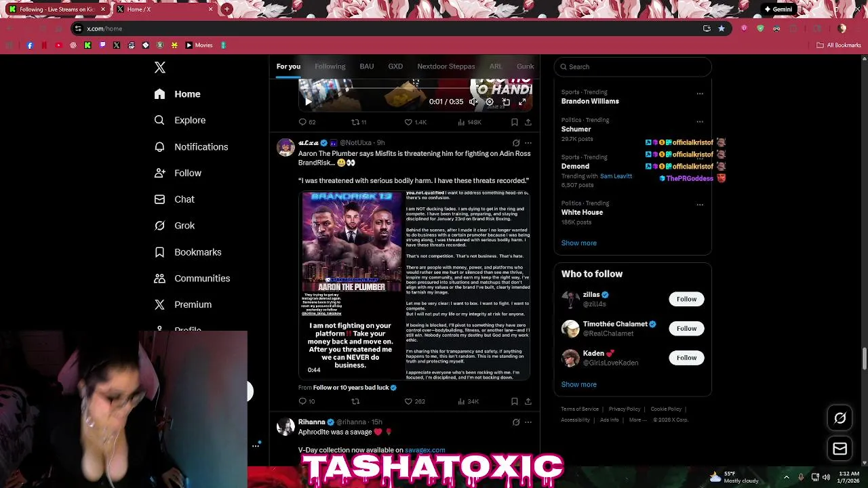
Task: Share the Aaron The Plumber post
Action: (x=528, y=401)
